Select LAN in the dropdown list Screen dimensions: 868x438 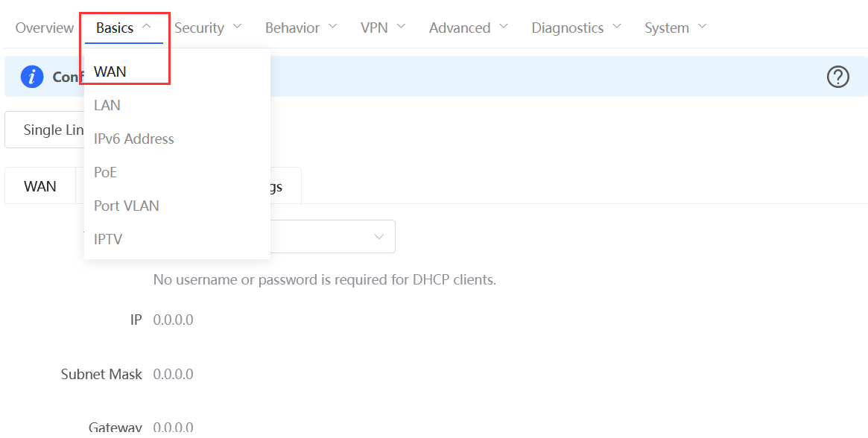click(x=107, y=106)
